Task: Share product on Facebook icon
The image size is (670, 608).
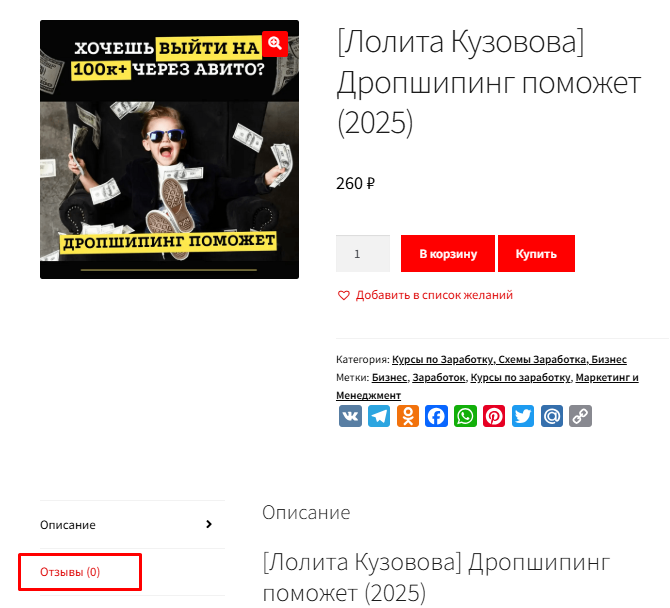Action: click(436, 416)
